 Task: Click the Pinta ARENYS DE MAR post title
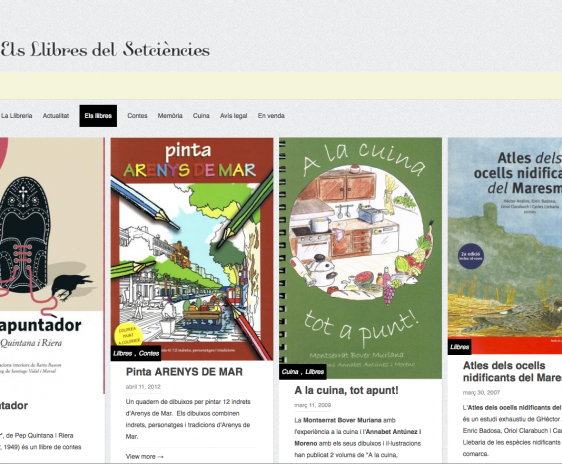(x=184, y=372)
